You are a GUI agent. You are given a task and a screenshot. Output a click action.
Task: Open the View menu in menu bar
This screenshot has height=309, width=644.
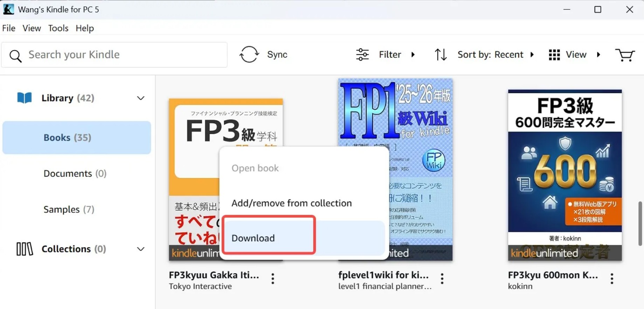click(32, 28)
